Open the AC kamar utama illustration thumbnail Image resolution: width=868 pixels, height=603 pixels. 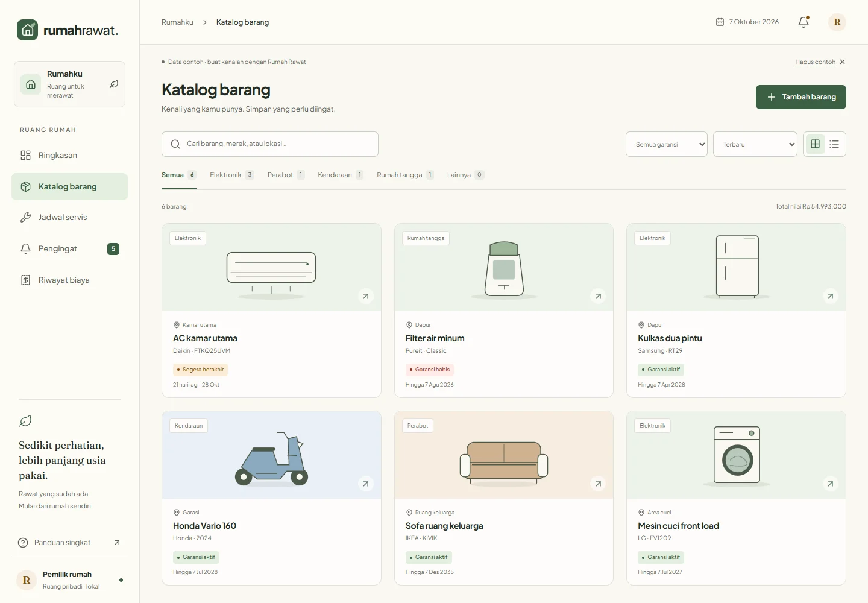(x=271, y=268)
